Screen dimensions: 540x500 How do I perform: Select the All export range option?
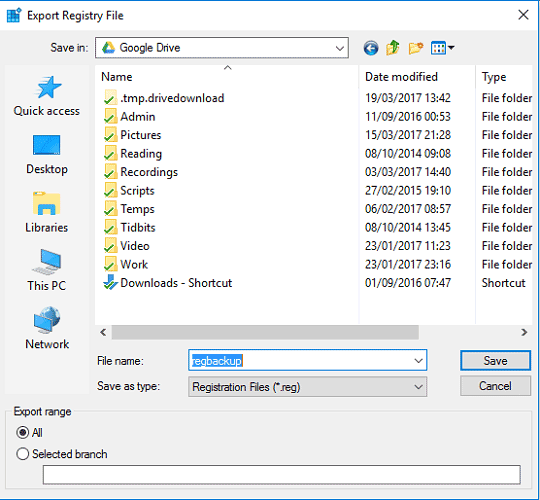click(x=23, y=433)
